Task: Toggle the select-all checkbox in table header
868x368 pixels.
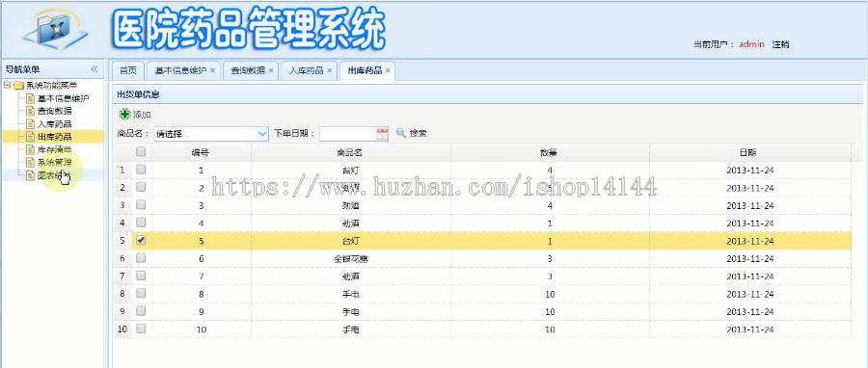Action: (141, 151)
